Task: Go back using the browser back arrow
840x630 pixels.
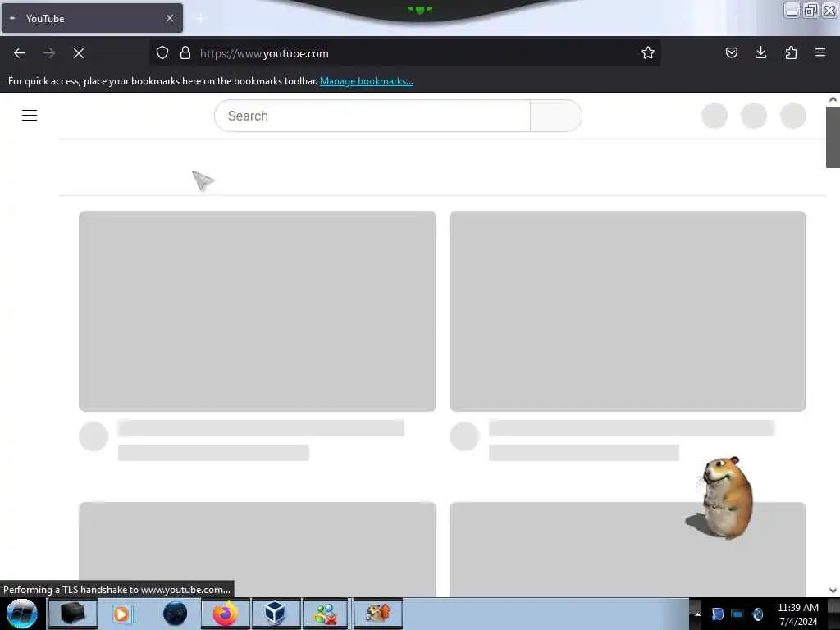Action: click(20, 53)
